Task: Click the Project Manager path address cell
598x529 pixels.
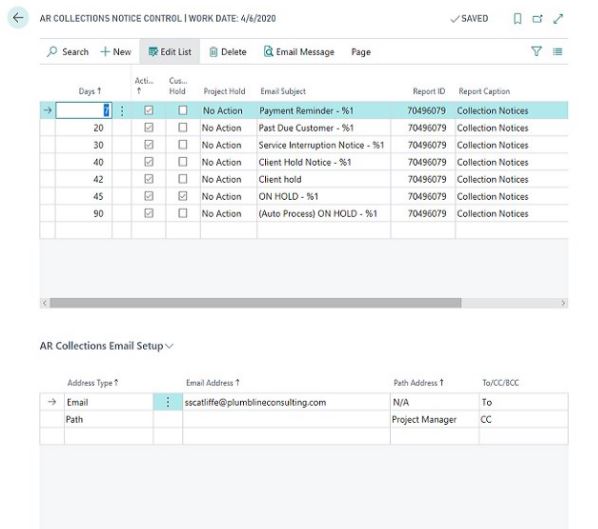Action: (434, 419)
